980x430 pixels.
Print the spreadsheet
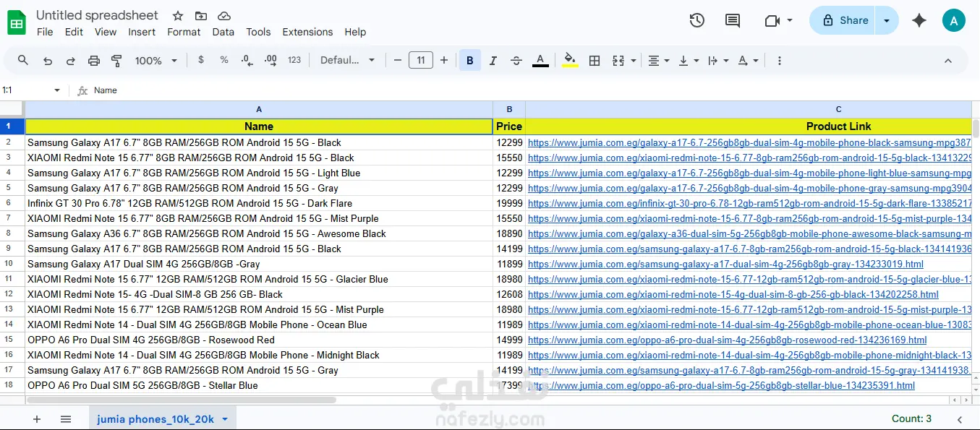coord(94,61)
